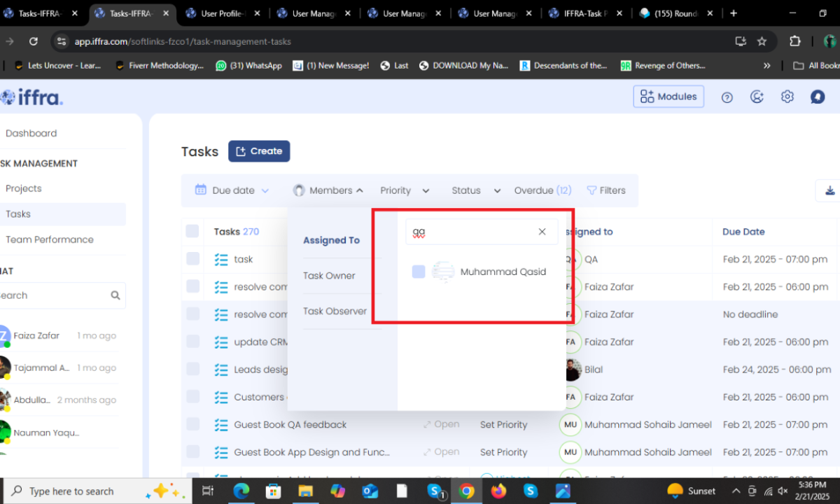The width and height of the screenshot is (840, 504).
Task: Tick the Muhammad Qasid checkbox
Action: 419,272
